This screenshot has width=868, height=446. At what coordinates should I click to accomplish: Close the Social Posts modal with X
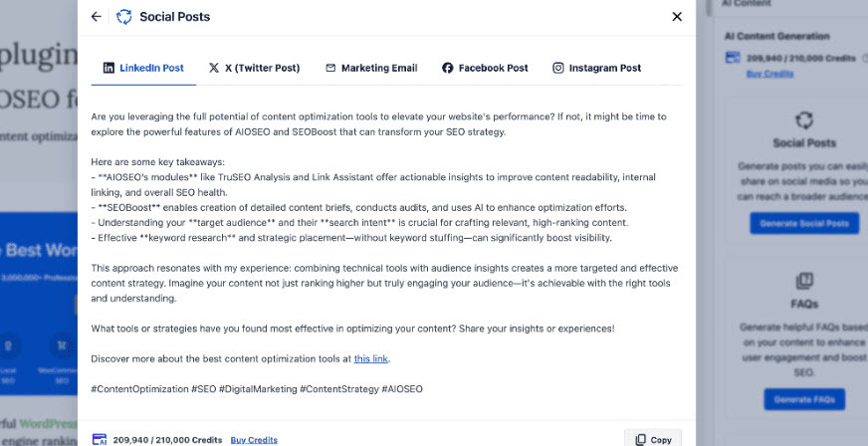[x=677, y=17]
